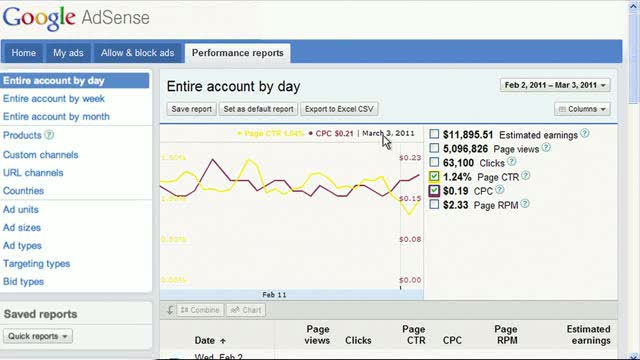The height and width of the screenshot is (360, 640).
Task: Sort table by Estimated earnings header
Action: pyautogui.click(x=589, y=335)
